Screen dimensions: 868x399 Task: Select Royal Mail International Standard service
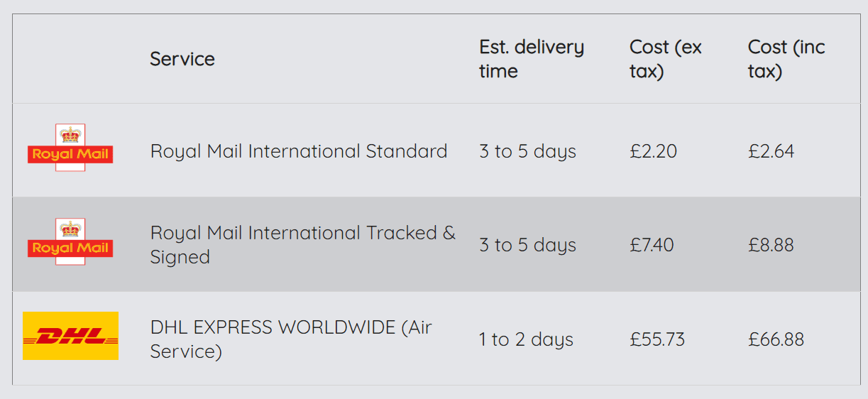pos(299,151)
